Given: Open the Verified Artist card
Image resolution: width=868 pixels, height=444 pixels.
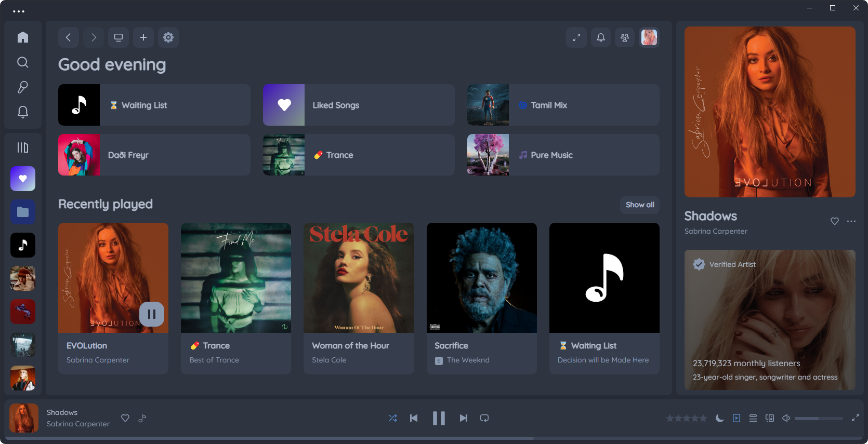Looking at the screenshot, I should (x=770, y=320).
